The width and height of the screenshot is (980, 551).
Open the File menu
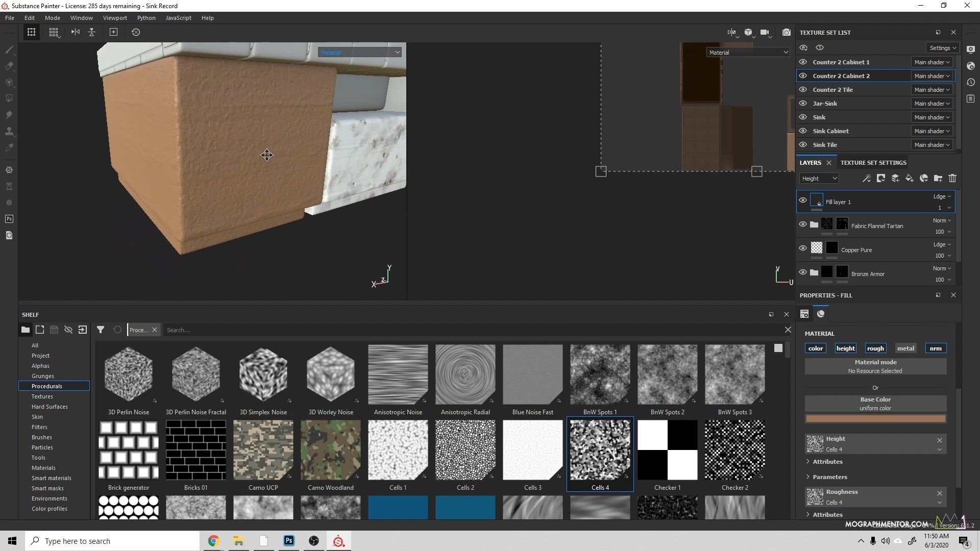[9, 17]
